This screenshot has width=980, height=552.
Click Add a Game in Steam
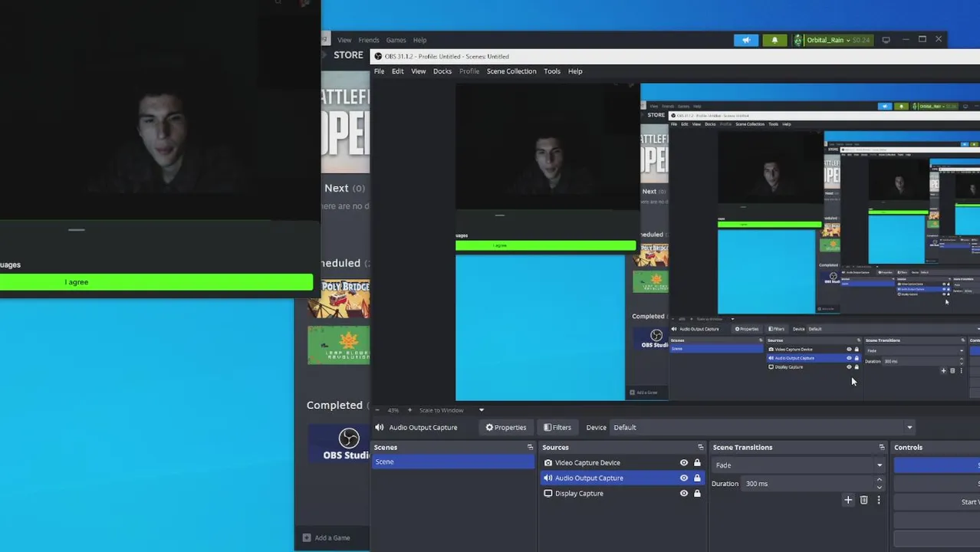coord(332,538)
